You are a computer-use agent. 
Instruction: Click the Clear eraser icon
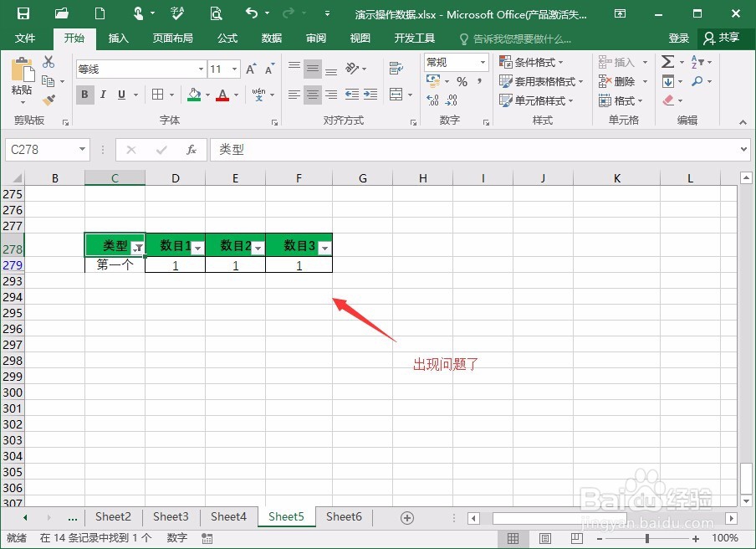pos(667,100)
